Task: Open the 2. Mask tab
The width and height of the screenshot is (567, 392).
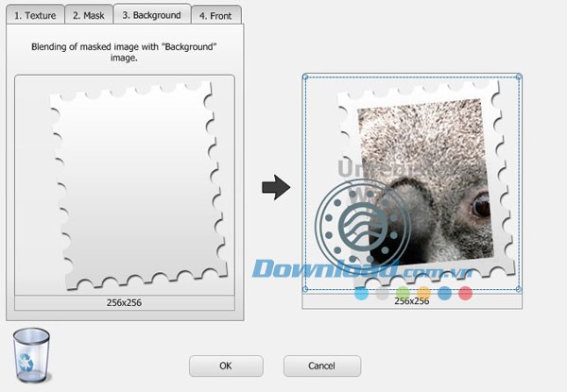Action: point(88,15)
